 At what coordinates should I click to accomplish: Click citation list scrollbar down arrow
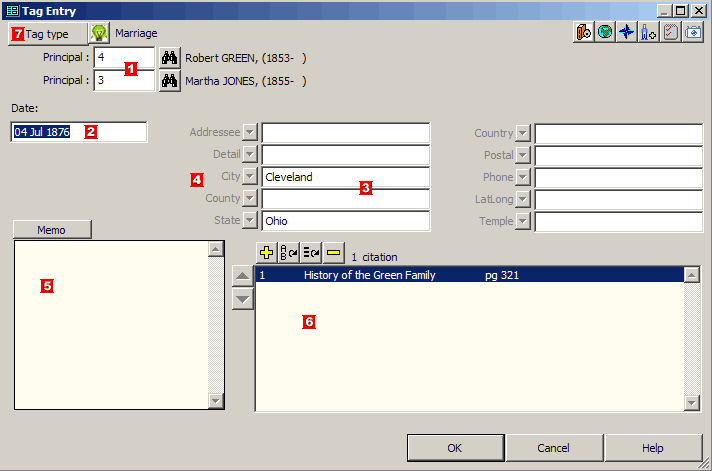[692, 402]
